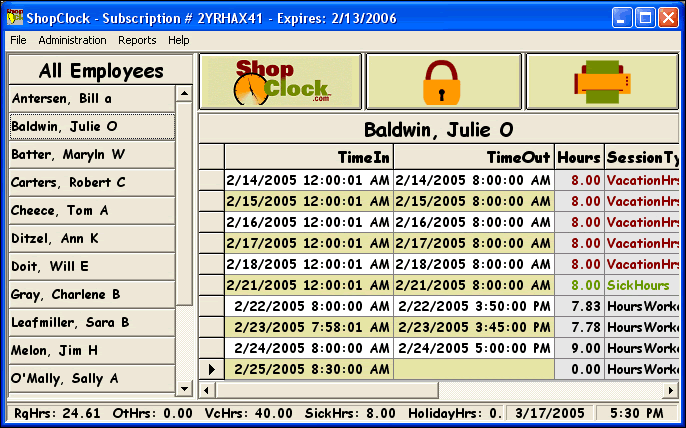Screen dimensions: 686x428
Task: Select employee Carters, Robert C
Action: 92,182
